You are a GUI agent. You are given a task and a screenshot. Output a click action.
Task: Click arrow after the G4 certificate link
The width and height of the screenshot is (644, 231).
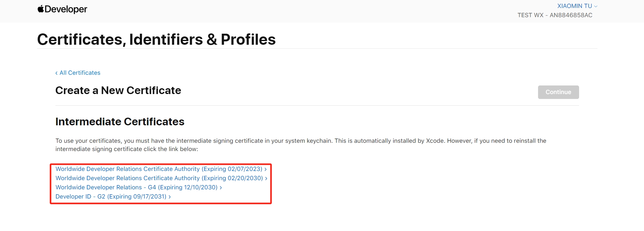tap(221, 187)
